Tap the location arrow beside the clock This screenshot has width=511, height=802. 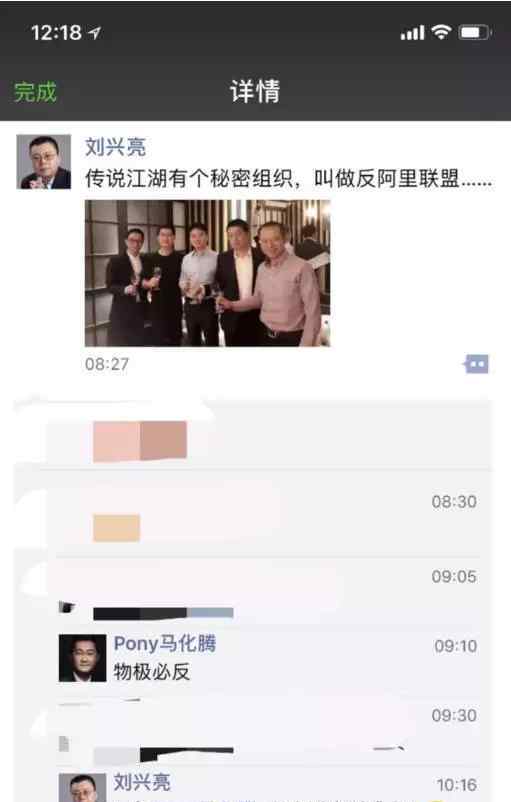(95, 33)
